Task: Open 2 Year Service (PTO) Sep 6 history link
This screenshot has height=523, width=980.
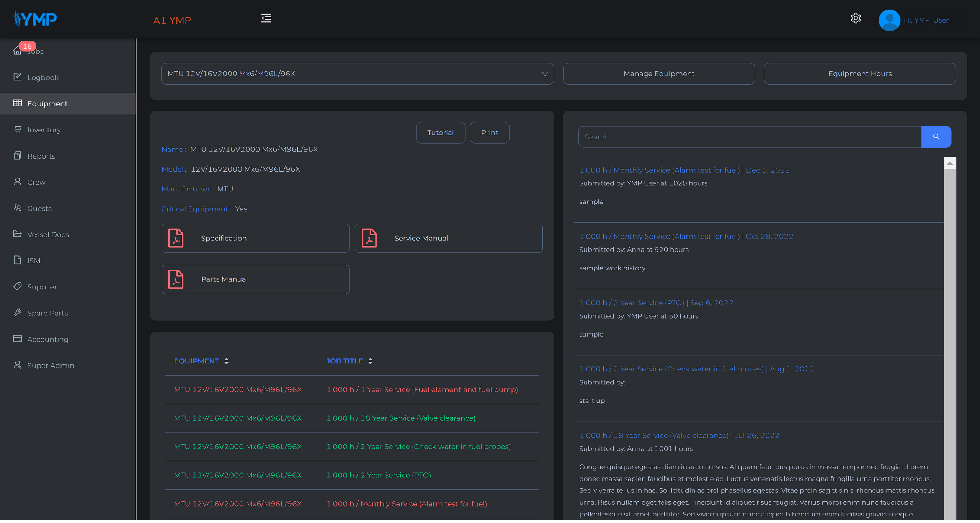Action: pyautogui.click(x=656, y=303)
